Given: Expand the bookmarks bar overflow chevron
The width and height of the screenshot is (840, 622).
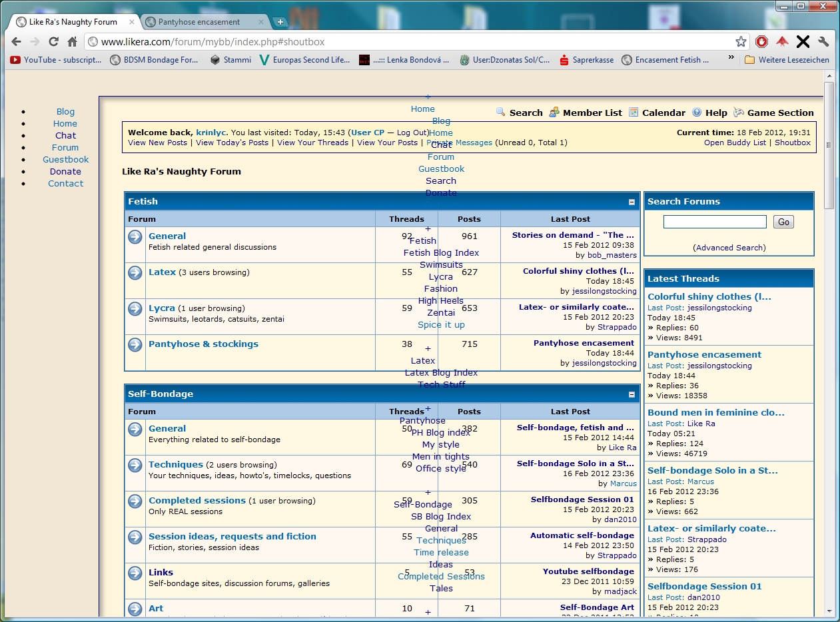Looking at the screenshot, I should (x=731, y=59).
